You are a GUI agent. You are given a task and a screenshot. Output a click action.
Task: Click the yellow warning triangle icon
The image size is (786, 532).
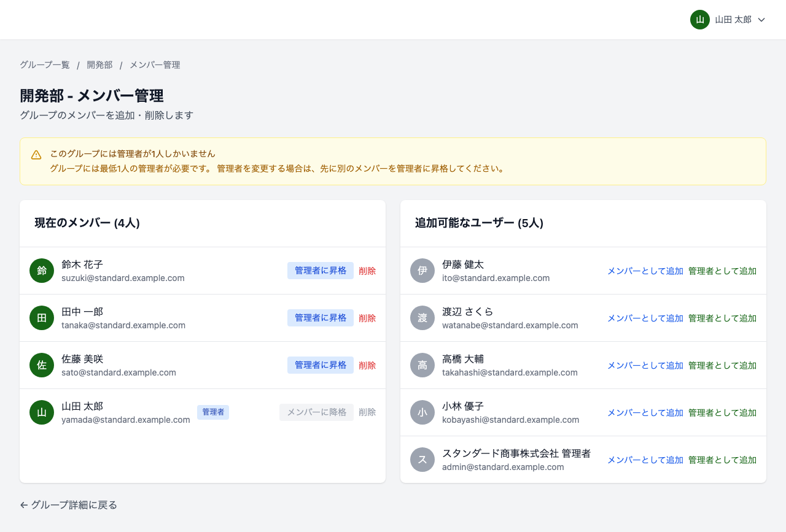click(x=36, y=155)
